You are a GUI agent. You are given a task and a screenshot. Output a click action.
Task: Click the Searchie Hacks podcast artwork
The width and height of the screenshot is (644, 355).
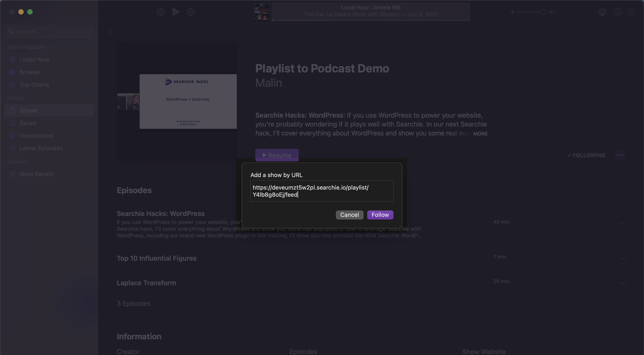tap(177, 101)
